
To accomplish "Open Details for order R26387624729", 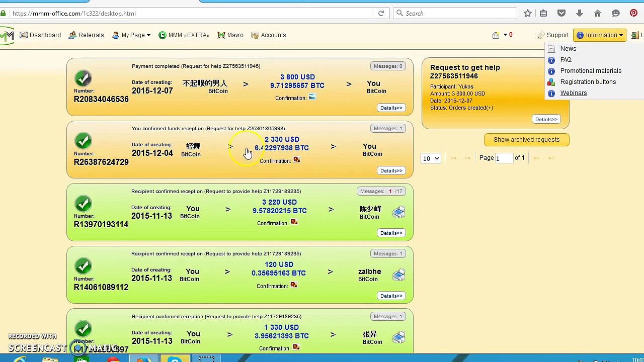I will click(391, 171).
